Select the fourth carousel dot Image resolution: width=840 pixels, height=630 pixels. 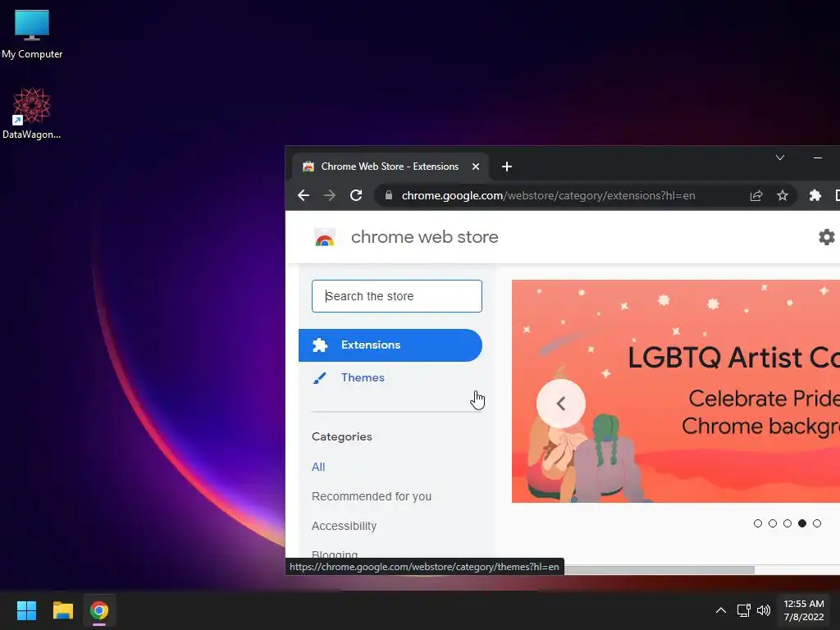click(802, 523)
